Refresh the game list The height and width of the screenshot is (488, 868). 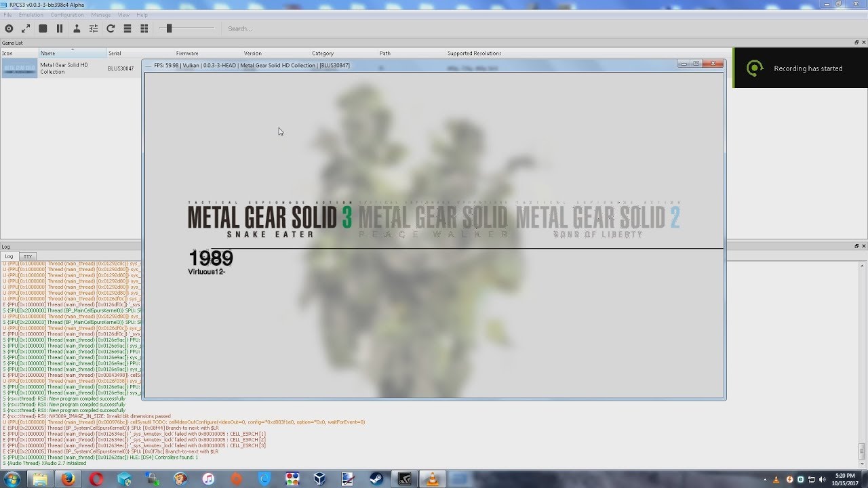[111, 28]
